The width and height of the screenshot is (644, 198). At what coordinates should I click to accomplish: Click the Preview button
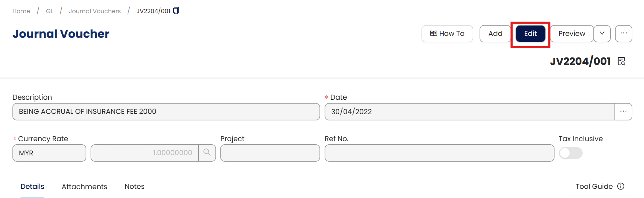click(x=571, y=34)
